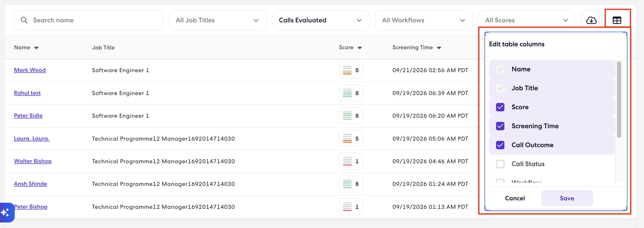The image size is (644, 228).
Task: Open Walter Bishop's profile link
Action: point(33,161)
